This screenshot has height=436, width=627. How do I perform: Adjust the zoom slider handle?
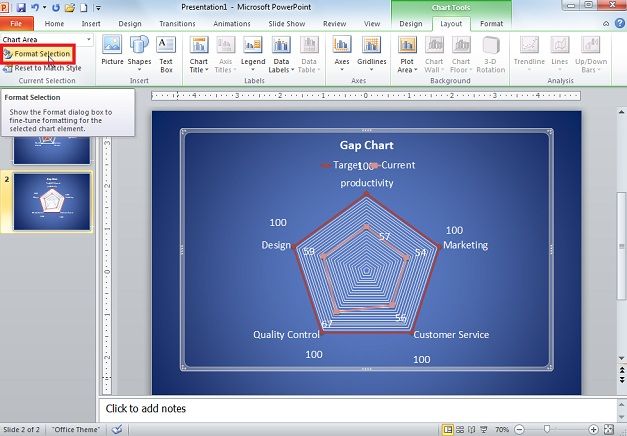pyautogui.click(x=547, y=430)
